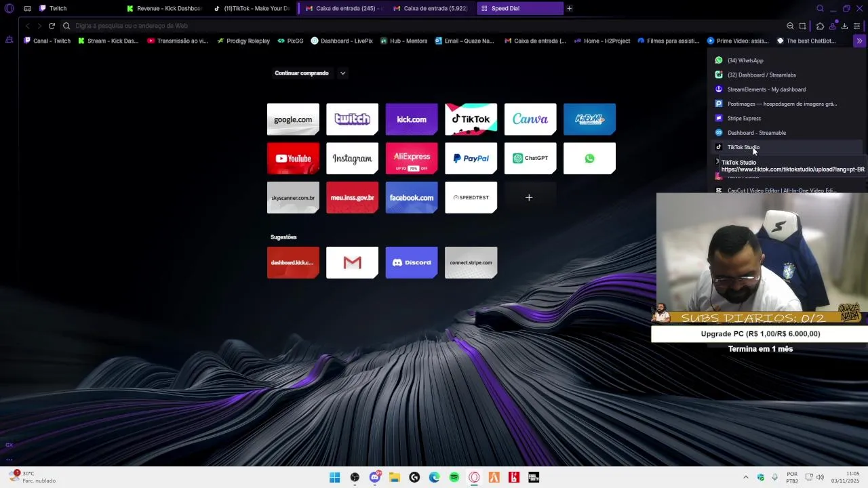Open the PayPal speed dial tile
This screenshot has height=488, width=868.
pyautogui.click(x=471, y=159)
